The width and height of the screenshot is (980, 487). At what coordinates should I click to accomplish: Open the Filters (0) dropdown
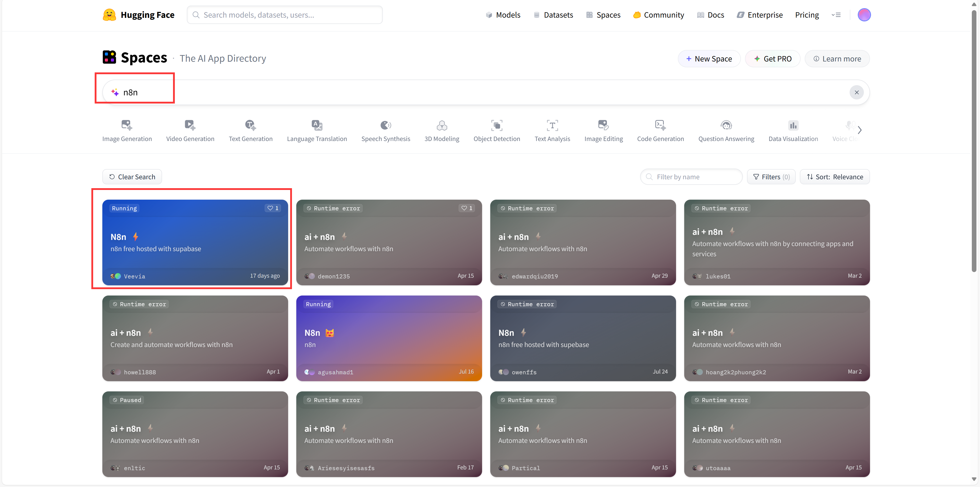coord(771,177)
